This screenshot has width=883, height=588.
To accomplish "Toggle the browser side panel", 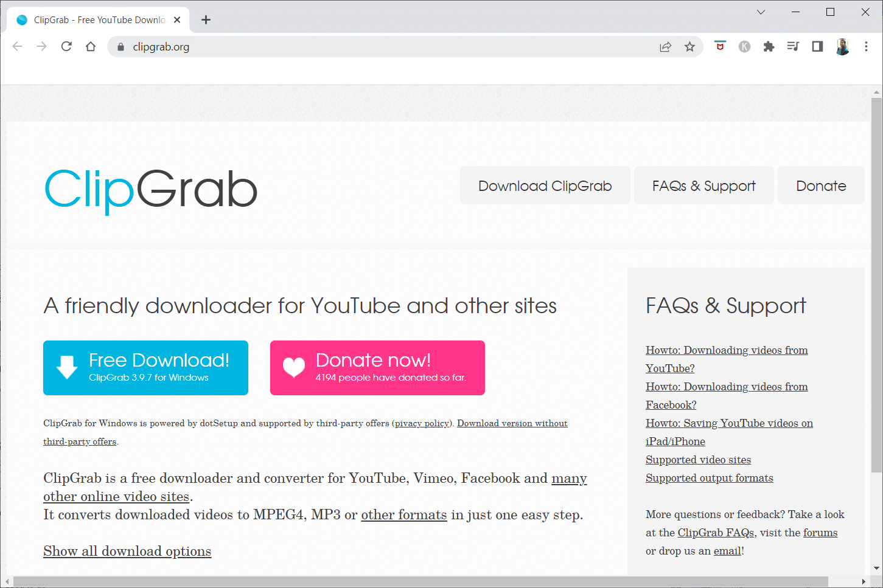I will coord(817,47).
